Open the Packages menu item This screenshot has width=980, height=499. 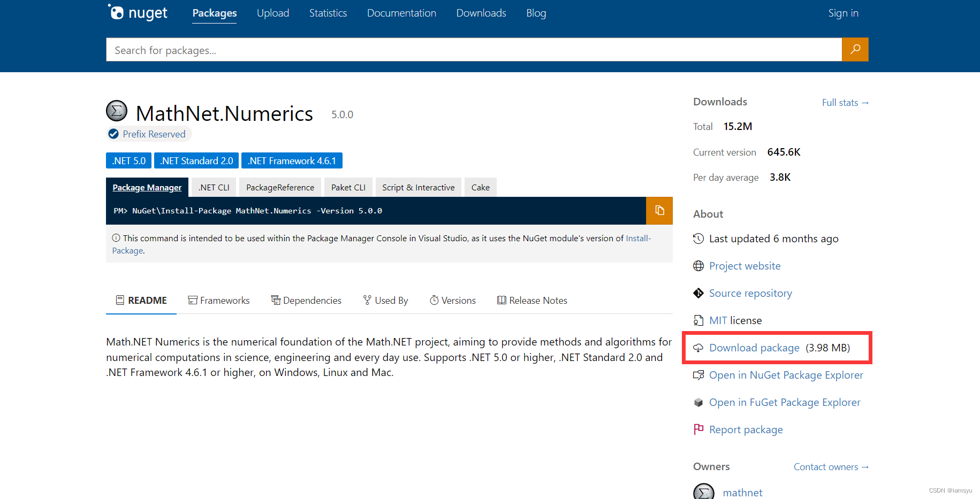215,13
